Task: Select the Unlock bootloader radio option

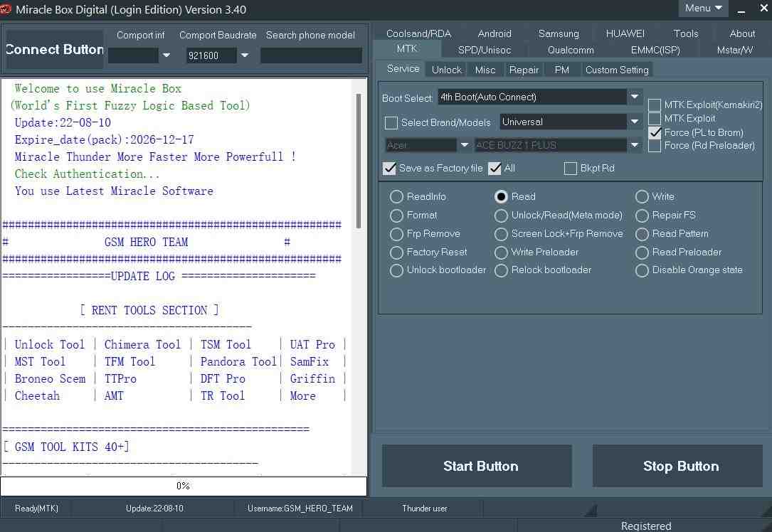Action: point(396,270)
